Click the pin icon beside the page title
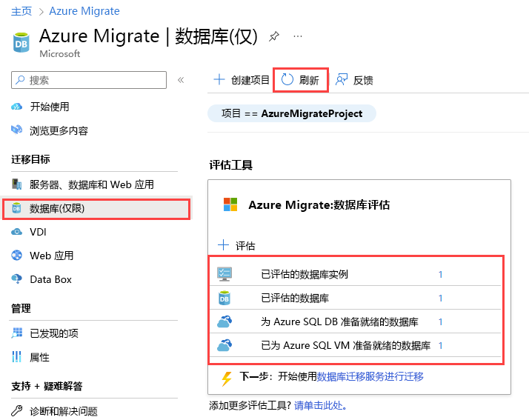The height and width of the screenshot is (420, 529). pos(274,36)
